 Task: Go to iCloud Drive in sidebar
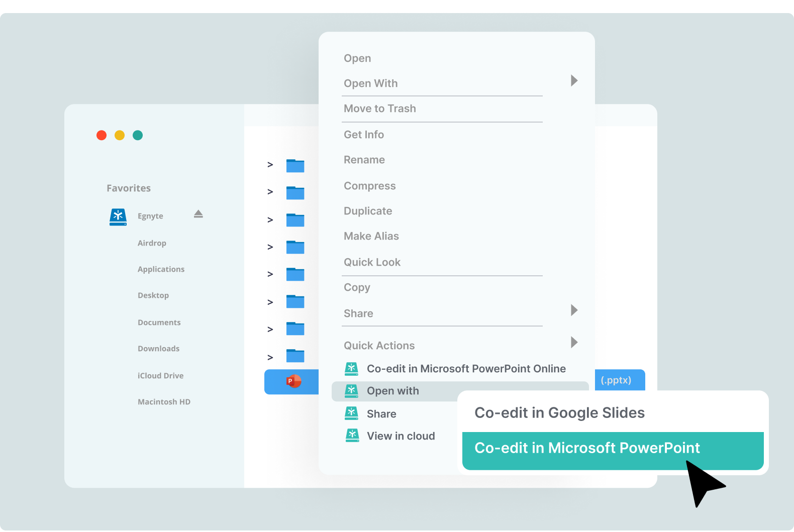(160, 376)
